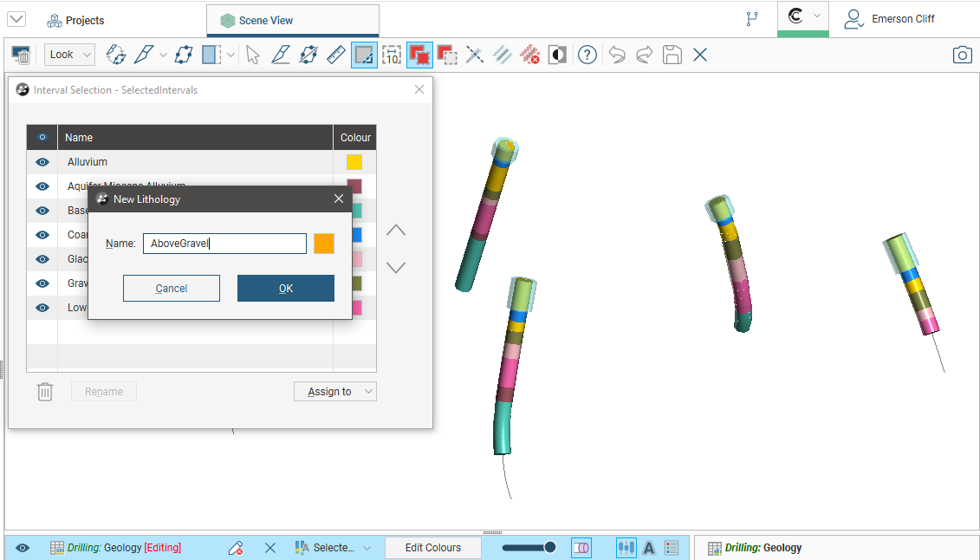Click the save icon in toolbar

pyautogui.click(x=672, y=55)
